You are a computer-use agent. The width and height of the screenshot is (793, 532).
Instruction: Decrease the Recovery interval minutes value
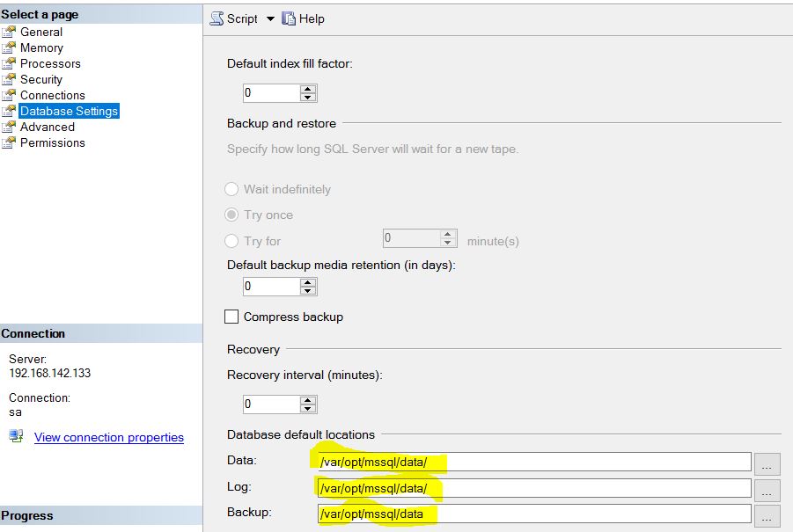click(x=308, y=409)
